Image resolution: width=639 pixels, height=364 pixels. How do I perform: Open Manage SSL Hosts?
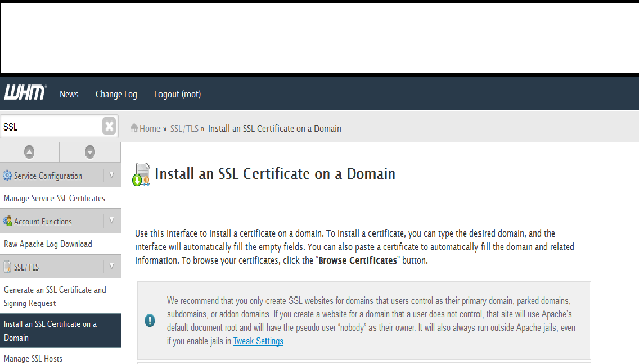pos(33,358)
